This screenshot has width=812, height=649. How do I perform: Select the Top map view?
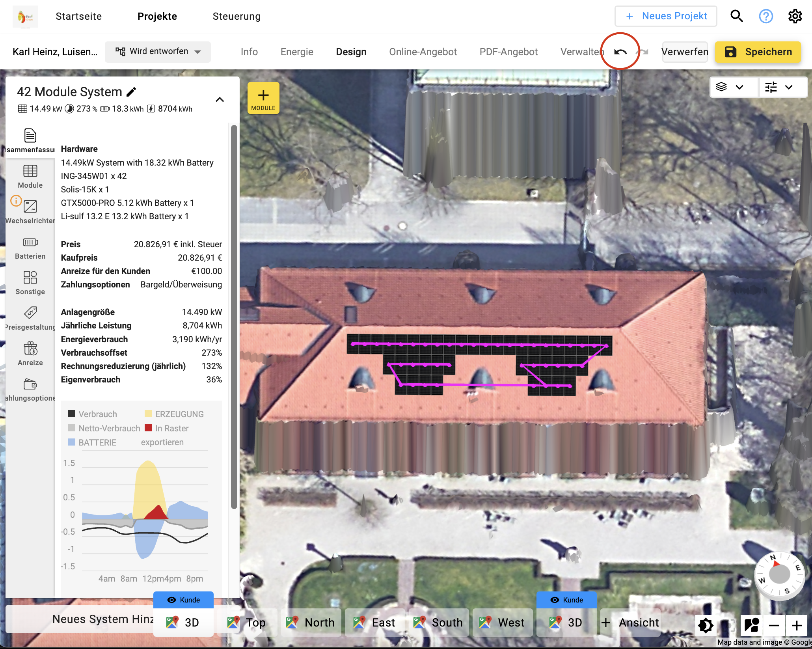247,623
